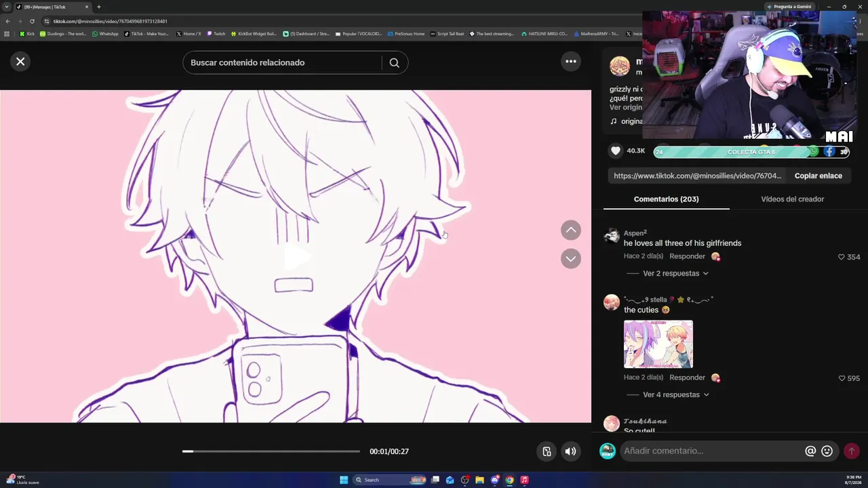
Task: Open the weather widget showing 19°C
Action: point(23,480)
